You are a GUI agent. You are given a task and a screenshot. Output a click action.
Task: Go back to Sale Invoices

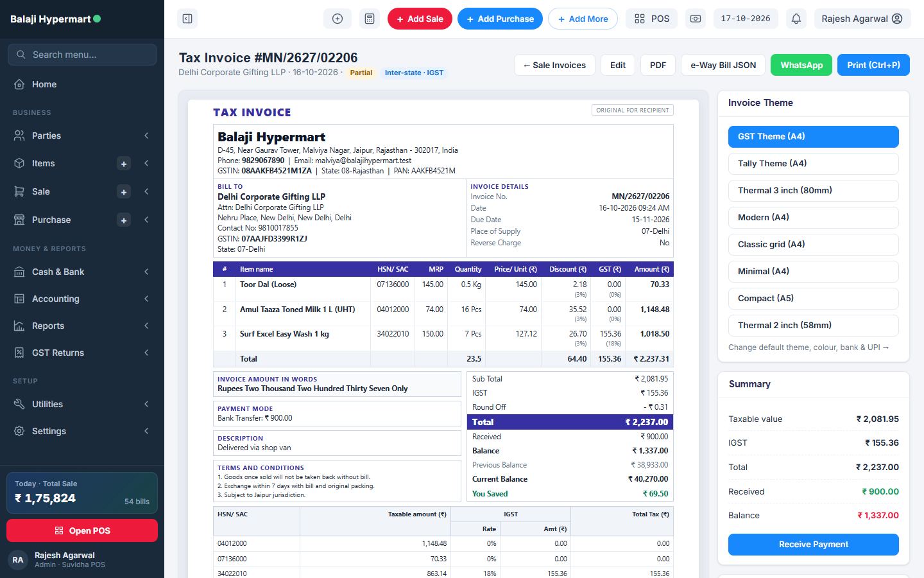pos(554,65)
